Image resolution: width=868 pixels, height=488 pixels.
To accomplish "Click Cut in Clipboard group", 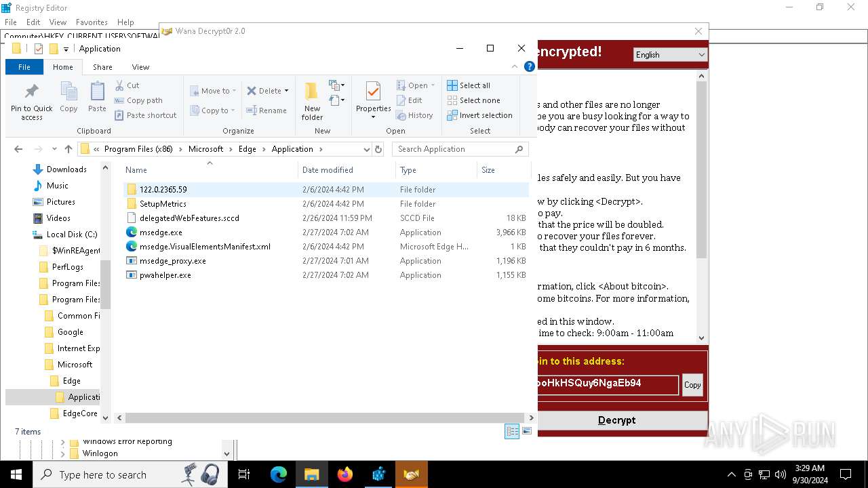I will pyautogui.click(x=127, y=85).
